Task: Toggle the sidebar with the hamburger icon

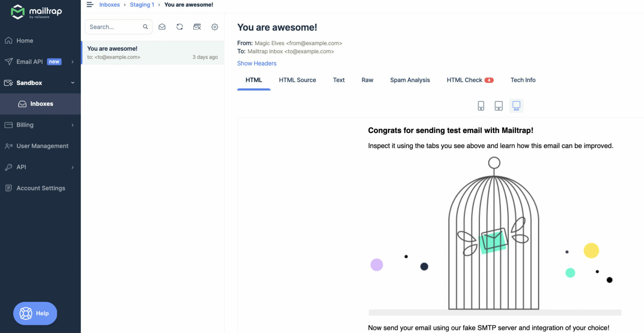Action: click(x=90, y=4)
